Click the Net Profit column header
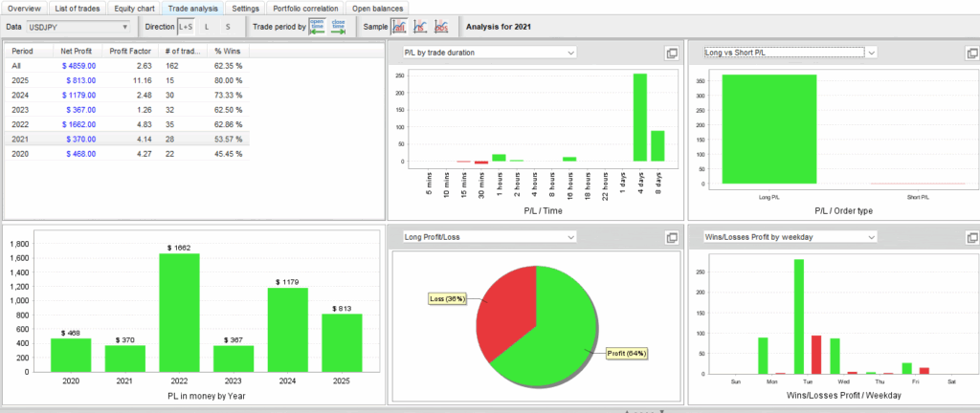This screenshot has width=980, height=413. coord(75,50)
